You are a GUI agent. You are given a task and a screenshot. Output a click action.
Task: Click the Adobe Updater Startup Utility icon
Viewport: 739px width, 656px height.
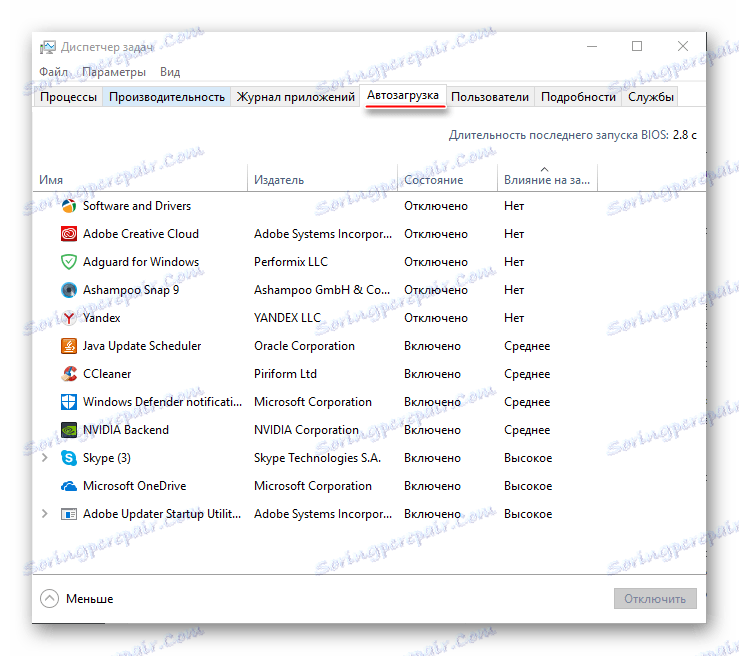tap(69, 514)
